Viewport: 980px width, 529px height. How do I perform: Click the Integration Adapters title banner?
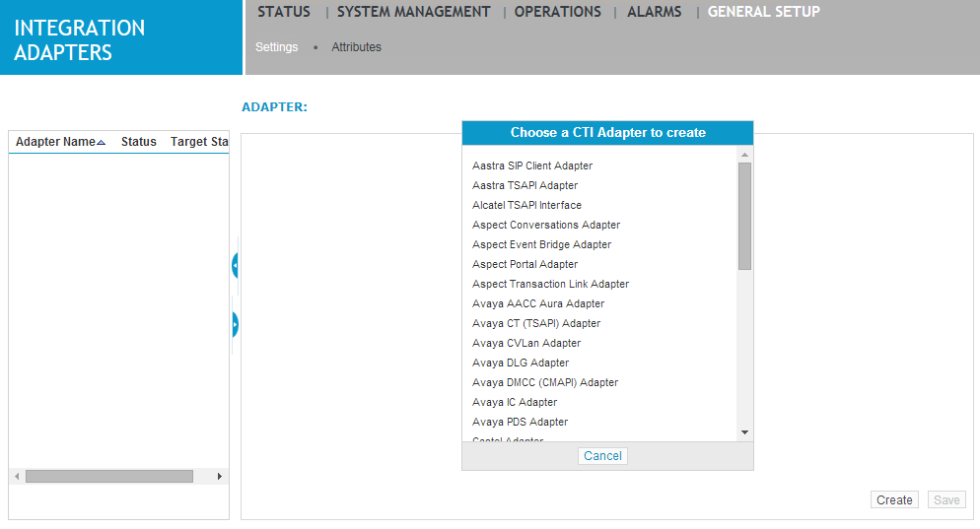[121, 37]
